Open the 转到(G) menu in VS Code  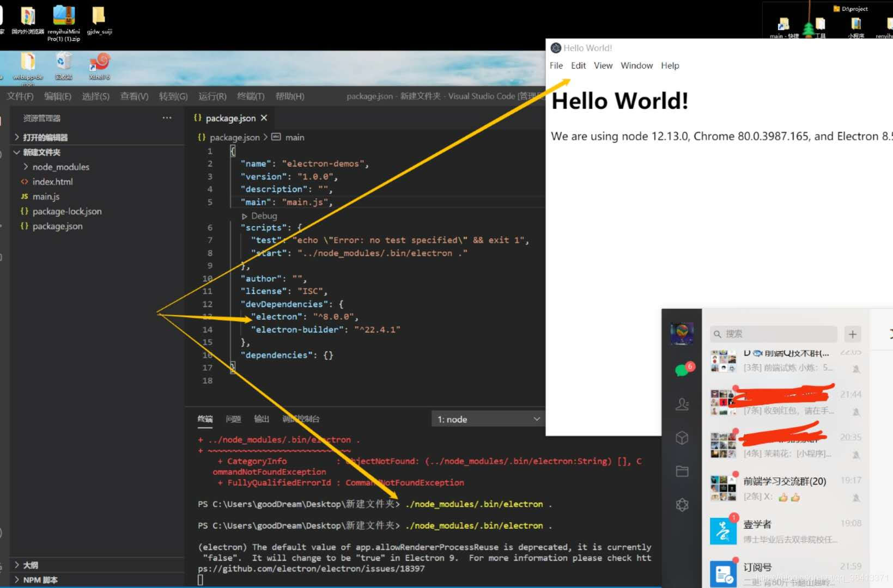tap(173, 96)
